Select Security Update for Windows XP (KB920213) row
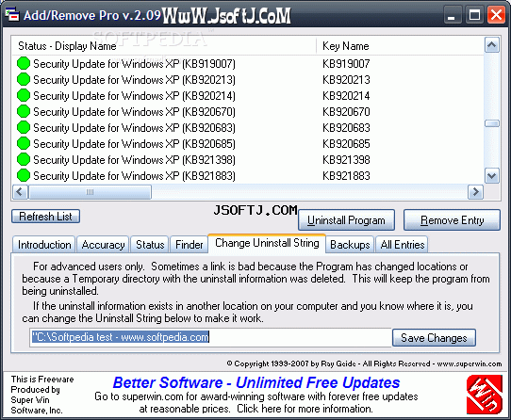The image size is (511, 420). pyautogui.click(x=248, y=79)
